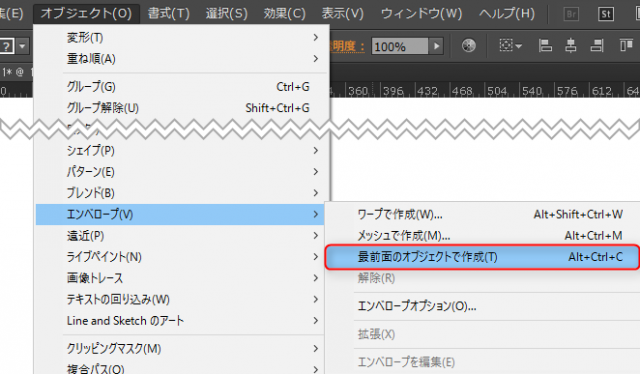Click the horizontal align center icon
The height and width of the screenshot is (374, 640).
(x=571, y=45)
